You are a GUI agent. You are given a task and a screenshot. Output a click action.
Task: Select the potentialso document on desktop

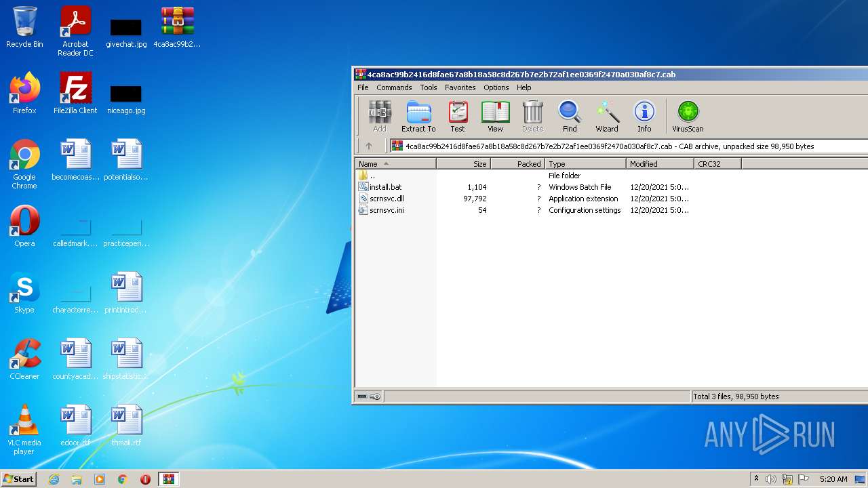pyautogui.click(x=126, y=160)
